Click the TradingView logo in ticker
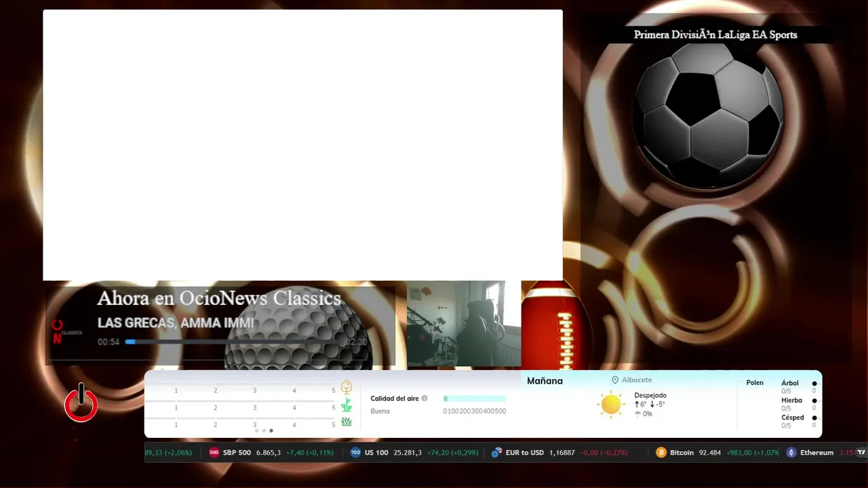Image resolution: width=868 pixels, height=488 pixels. click(x=861, y=453)
